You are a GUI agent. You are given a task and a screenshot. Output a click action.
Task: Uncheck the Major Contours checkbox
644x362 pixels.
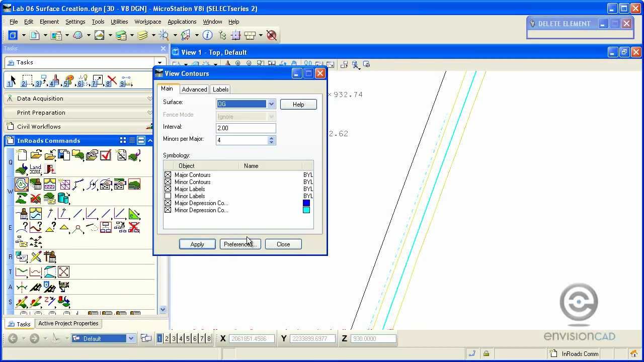(168, 174)
